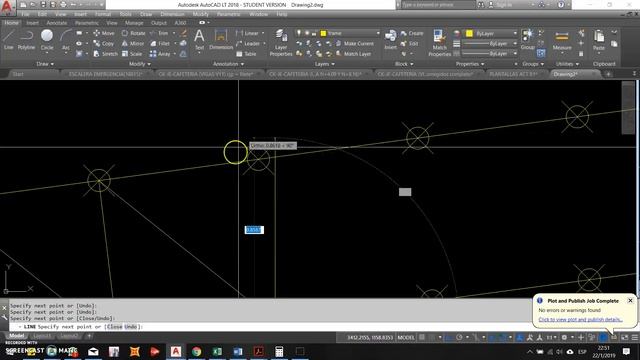Click Edit block button
Image resolution: width=640 pixels, height=360 pixels.
pyautogui.click(x=409, y=43)
